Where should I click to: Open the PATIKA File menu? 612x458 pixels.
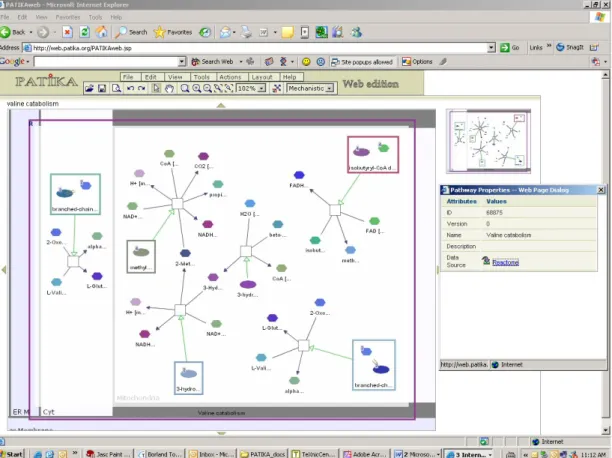pyautogui.click(x=128, y=77)
